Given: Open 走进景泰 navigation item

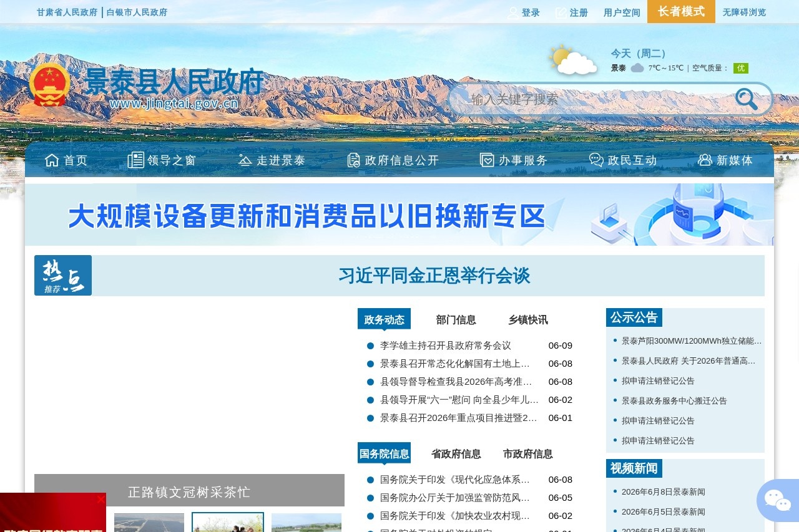Looking at the screenshot, I should pyautogui.click(x=281, y=160).
